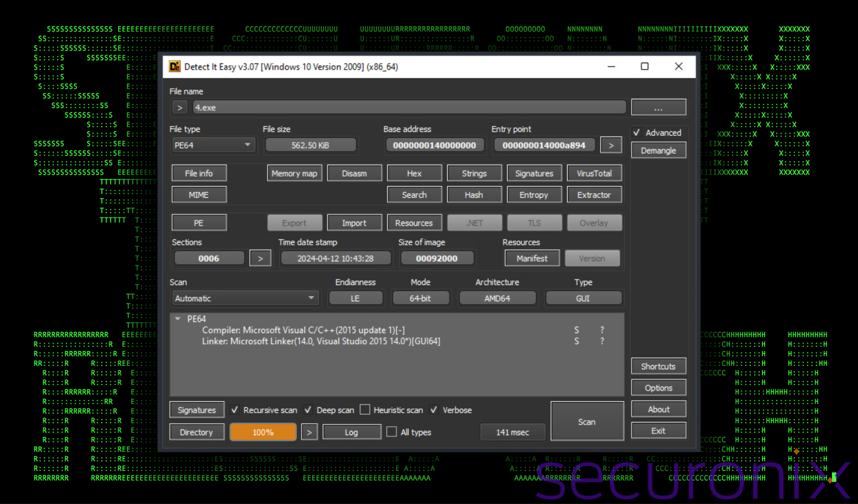Click the 4.exe file name field
This screenshot has height=504, width=858.
[x=409, y=108]
